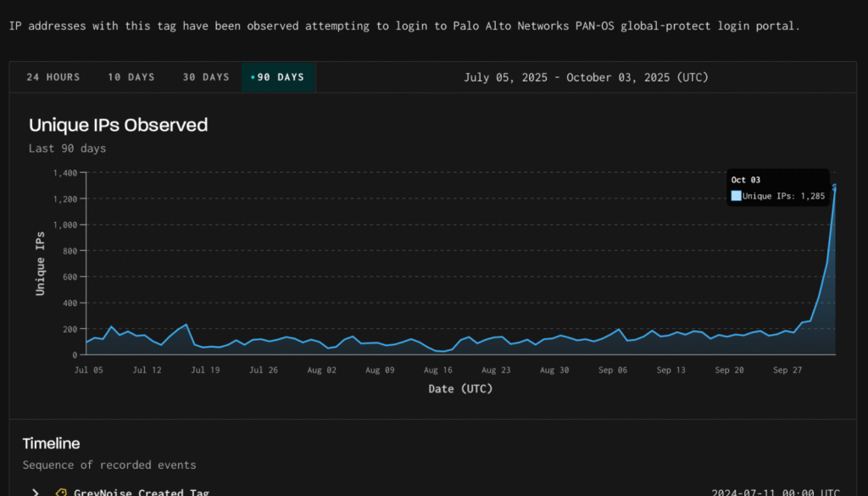The height and width of the screenshot is (496, 868).
Task: Click the Unique IPs legend color swatch
Action: [x=736, y=196]
